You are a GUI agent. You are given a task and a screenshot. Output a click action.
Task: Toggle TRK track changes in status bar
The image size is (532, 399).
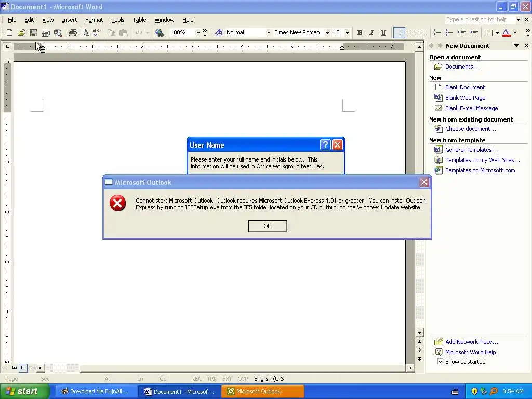click(212, 379)
